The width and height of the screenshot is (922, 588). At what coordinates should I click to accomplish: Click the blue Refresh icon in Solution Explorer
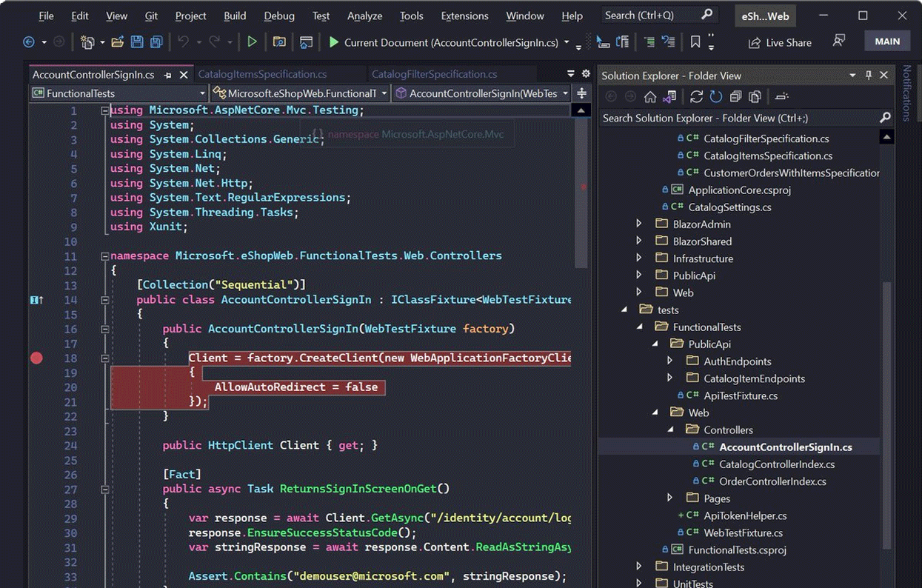click(x=715, y=97)
